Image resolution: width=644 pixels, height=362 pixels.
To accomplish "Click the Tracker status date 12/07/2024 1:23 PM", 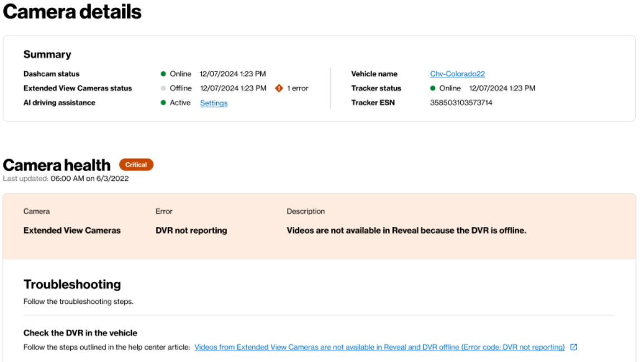I will click(x=502, y=89).
